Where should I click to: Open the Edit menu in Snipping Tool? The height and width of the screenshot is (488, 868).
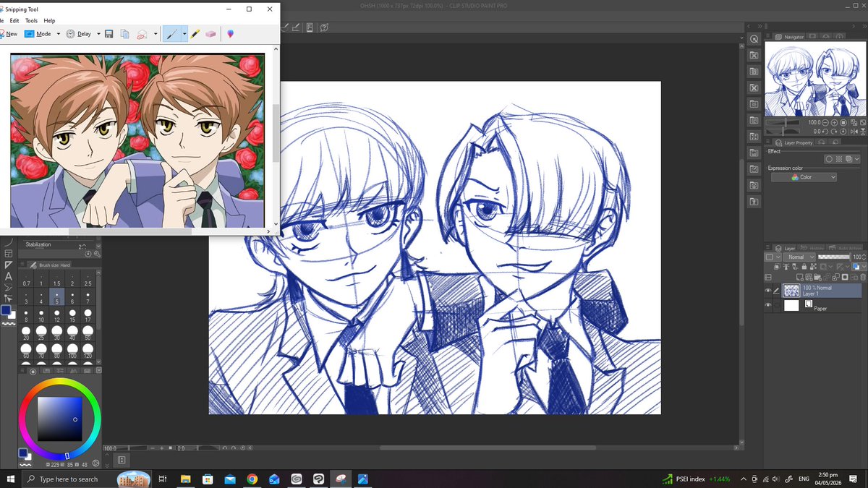point(14,21)
